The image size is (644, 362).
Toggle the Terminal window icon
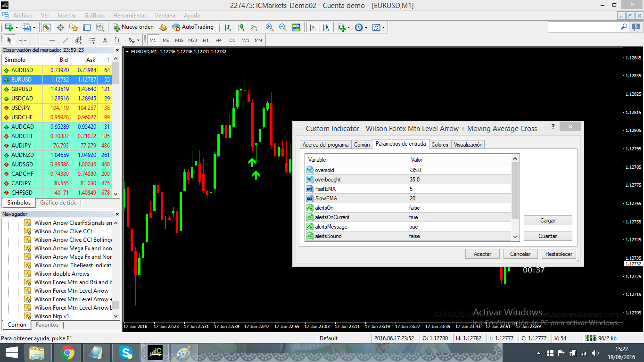(87, 27)
